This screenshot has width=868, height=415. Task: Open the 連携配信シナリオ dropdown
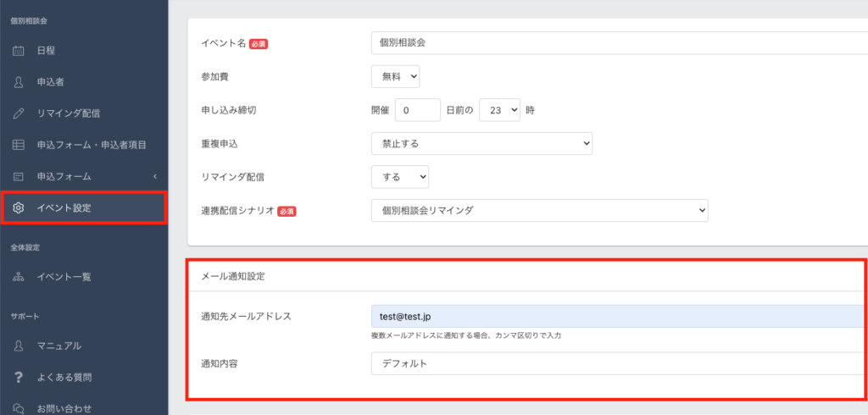(540, 210)
